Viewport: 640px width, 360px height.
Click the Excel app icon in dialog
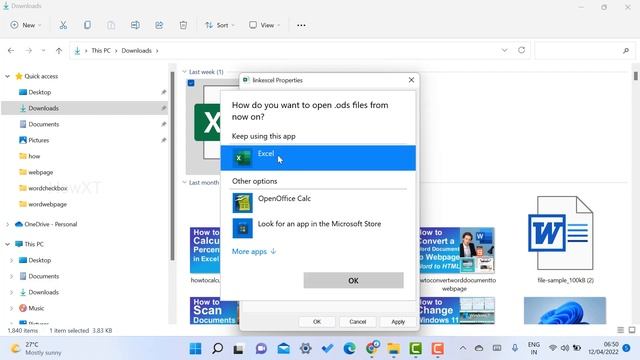[x=242, y=158]
